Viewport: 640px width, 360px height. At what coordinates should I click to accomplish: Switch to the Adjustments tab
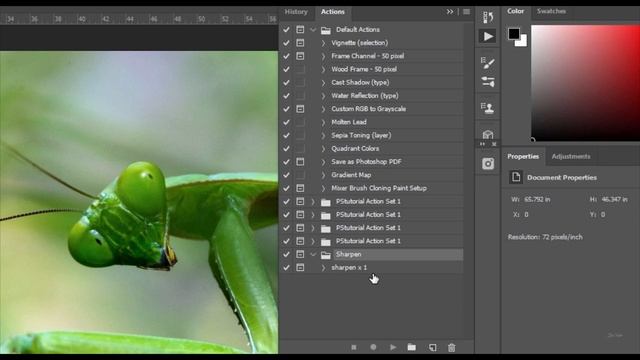point(571,157)
